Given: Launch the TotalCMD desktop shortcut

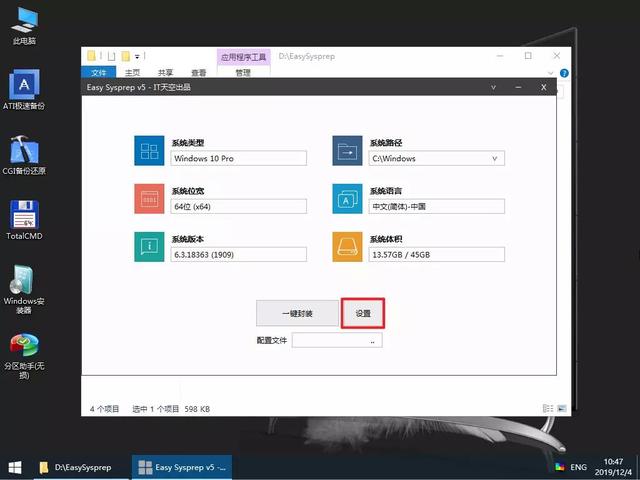Looking at the screenshot, I should 24,220.
